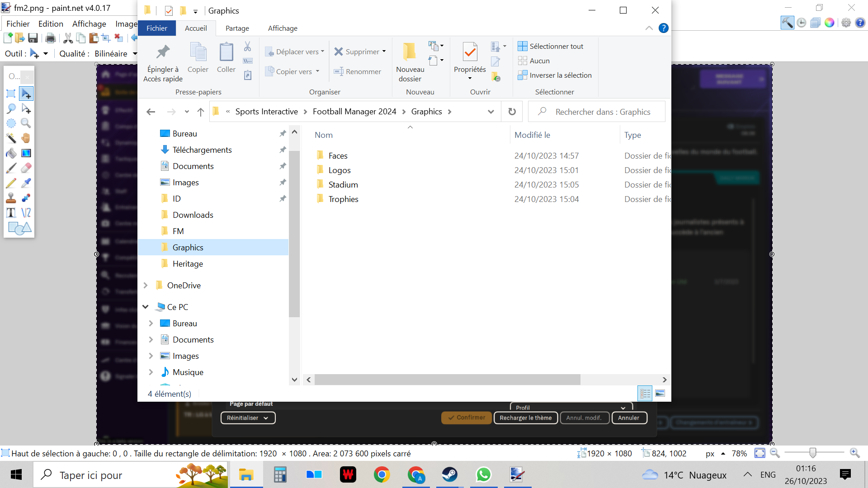Select the Gradient tool in paint.net
Image resolution: width=868 pixels, height=488 pixels.
pyautogui.click(x=26, y=153)
